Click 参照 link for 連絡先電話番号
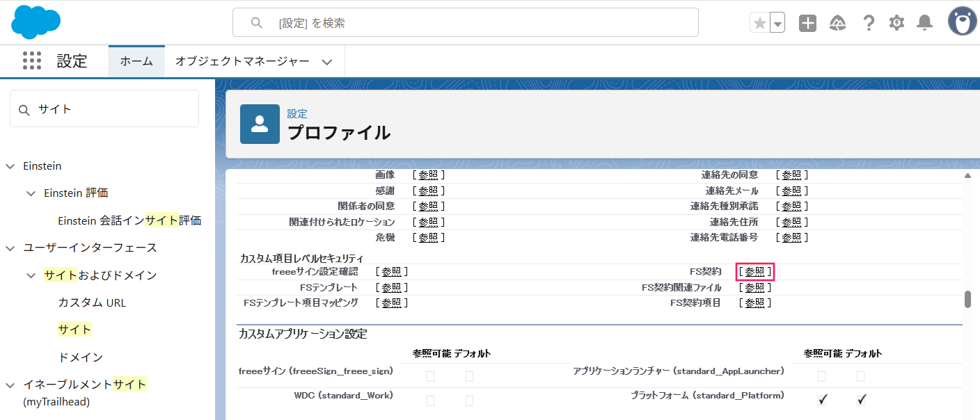This screenshot has height=420, width=980. tap(791, 237)
